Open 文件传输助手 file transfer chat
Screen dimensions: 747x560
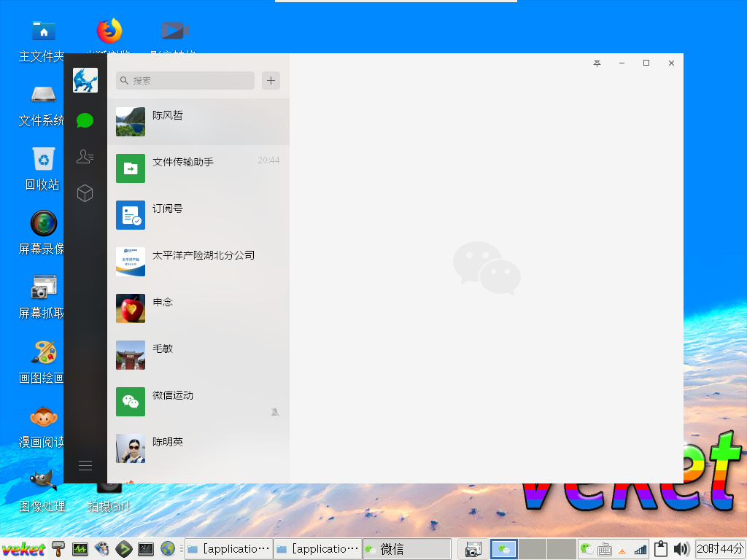coord(198,168)
